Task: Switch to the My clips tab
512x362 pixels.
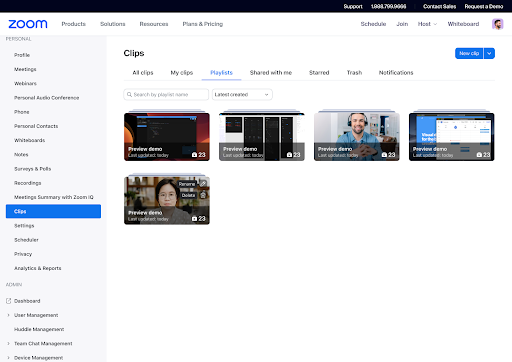Action: click(182, 73)
